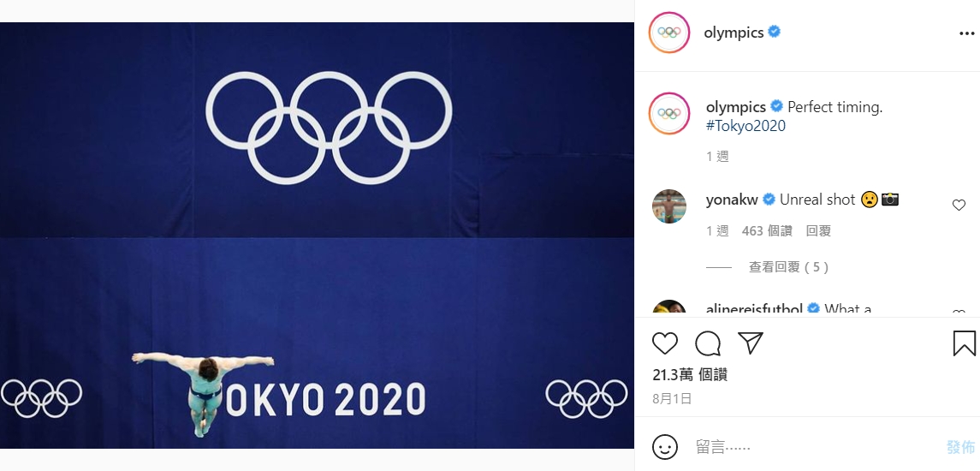Image resolution: width=980 pixels, height=471 pixels.
Task: Reply to yonakw's comment via 回覆
Action: coord(818,231)
